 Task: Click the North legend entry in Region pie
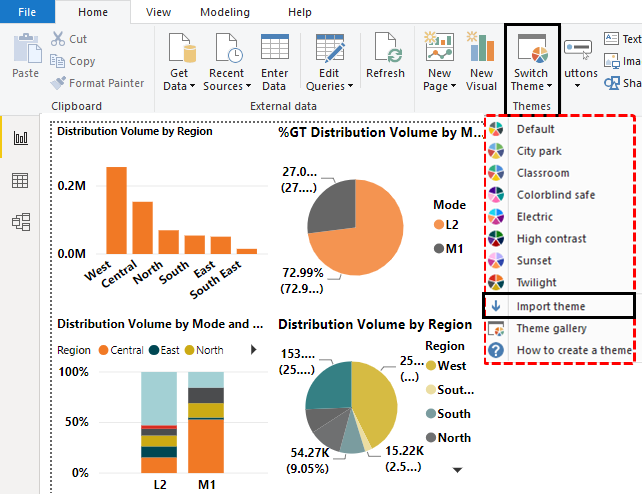(x=448, y=438)
